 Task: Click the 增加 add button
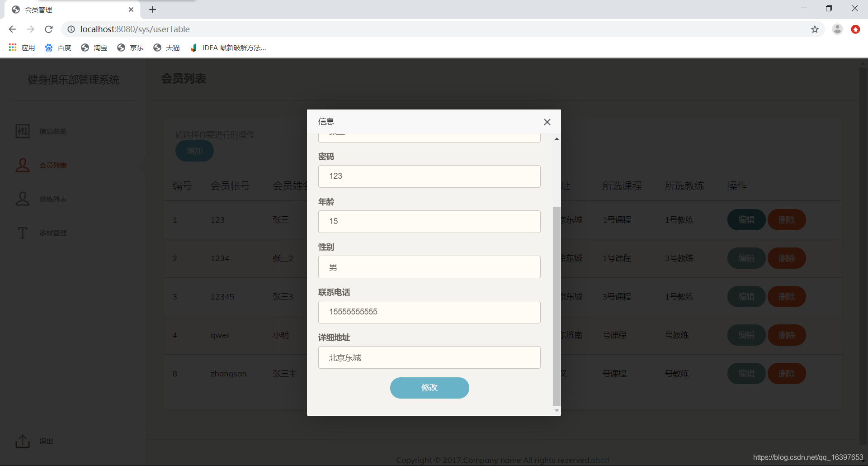pos(194,151)
